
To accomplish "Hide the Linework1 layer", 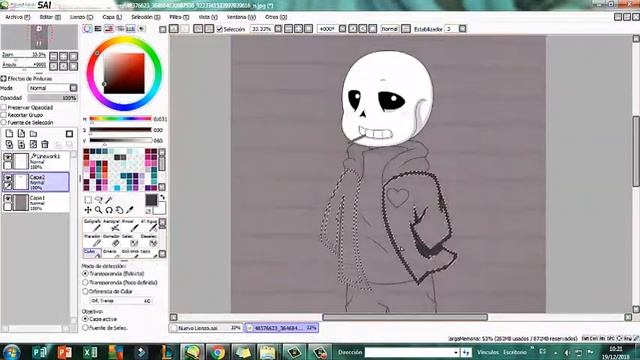I will [x=8, y=157].
